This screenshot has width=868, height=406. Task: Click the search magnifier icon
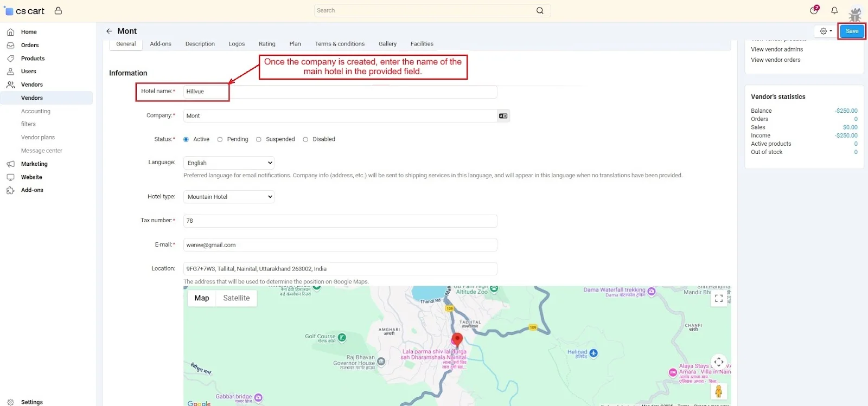pyautogui.click(x=540, y=11)
